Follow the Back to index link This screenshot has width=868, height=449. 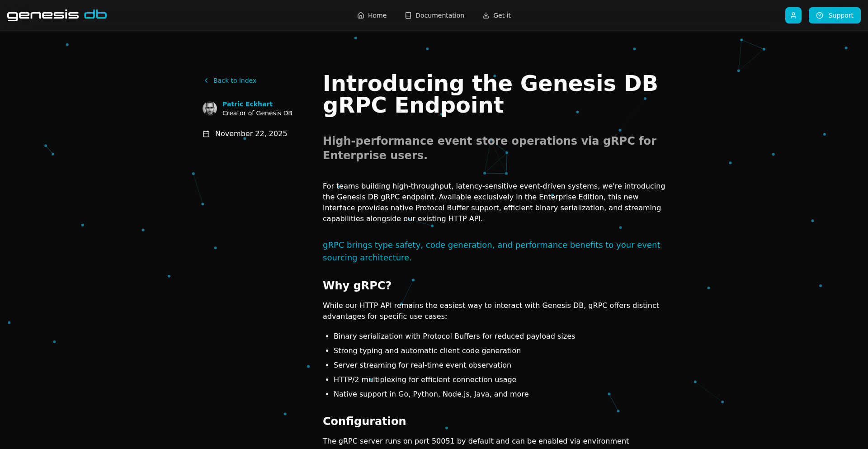(235, 80)
